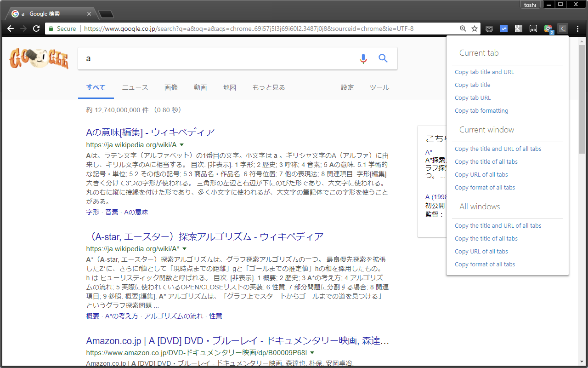
Task: Select 'Copy tab title and URL' menu entry
Action: 484,72
